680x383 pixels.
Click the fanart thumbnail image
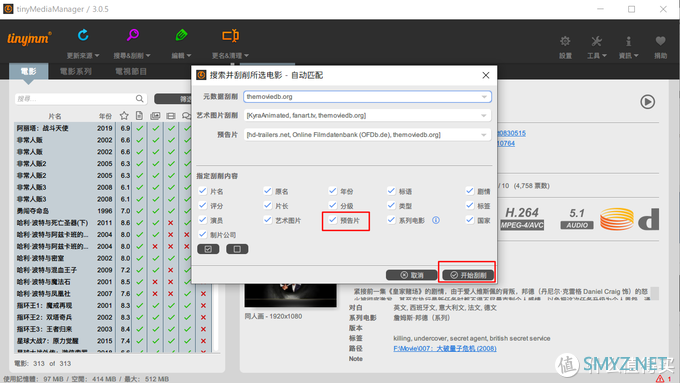click(291, 295)
